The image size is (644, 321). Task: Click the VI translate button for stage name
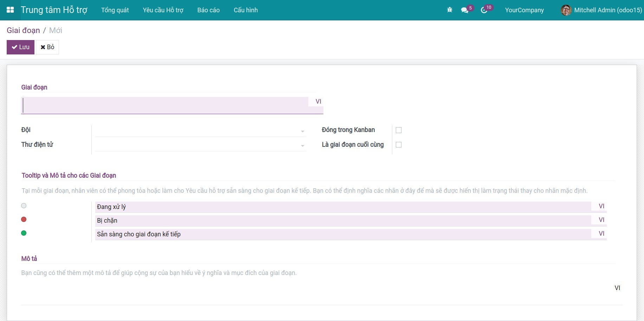pos(318,101)
